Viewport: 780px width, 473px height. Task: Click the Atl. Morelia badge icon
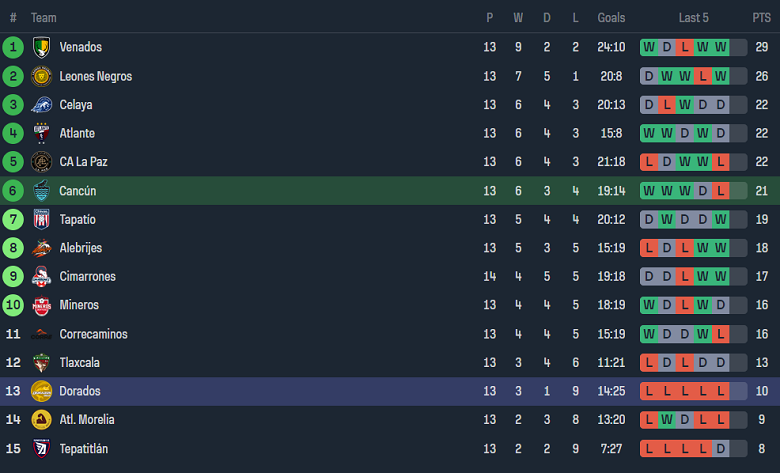pyautogui.click(x=41, y=420)
